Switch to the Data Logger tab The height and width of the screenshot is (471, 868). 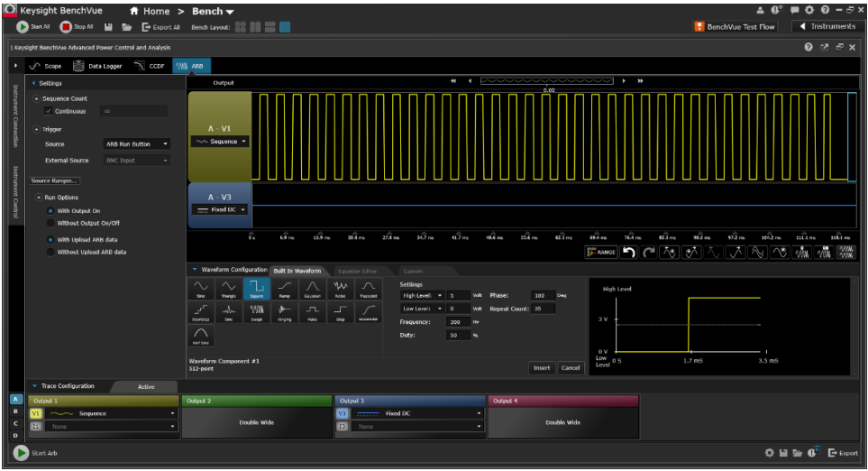[97, 66]
